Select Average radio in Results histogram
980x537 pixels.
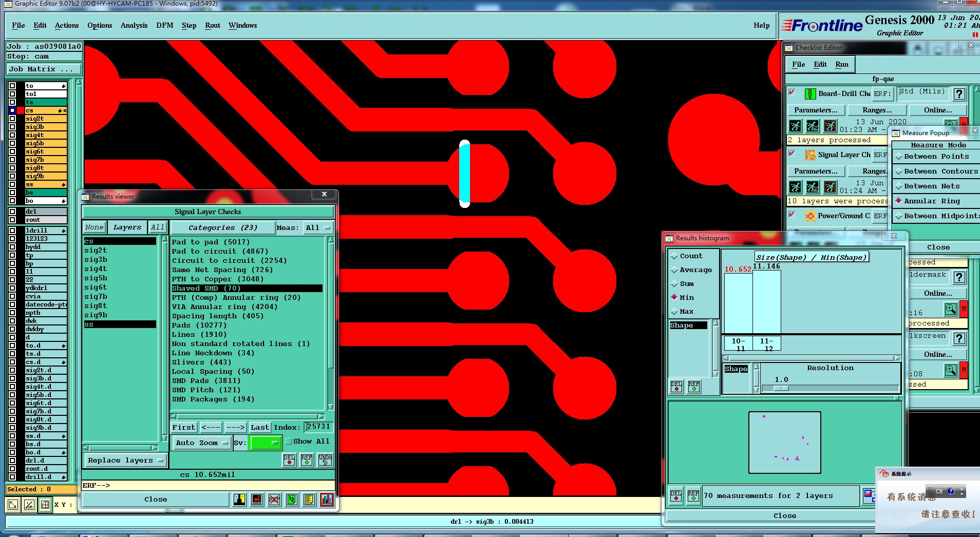674,270
